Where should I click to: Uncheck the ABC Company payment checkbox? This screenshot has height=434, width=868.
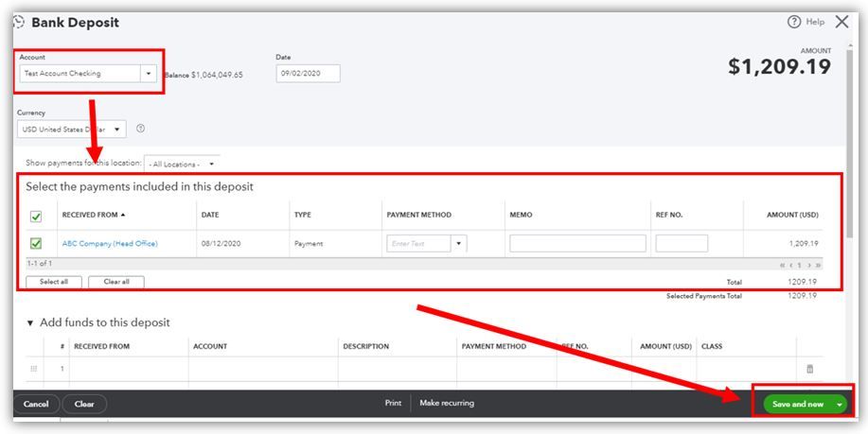36,243
